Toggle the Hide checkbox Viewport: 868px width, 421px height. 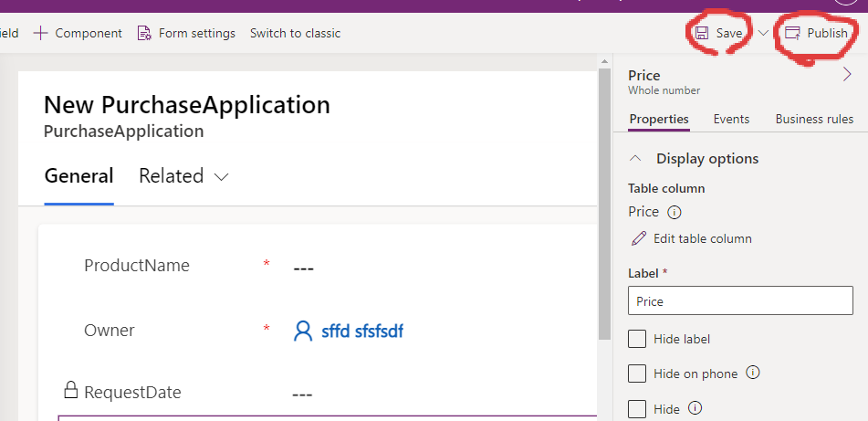(637, 408)
